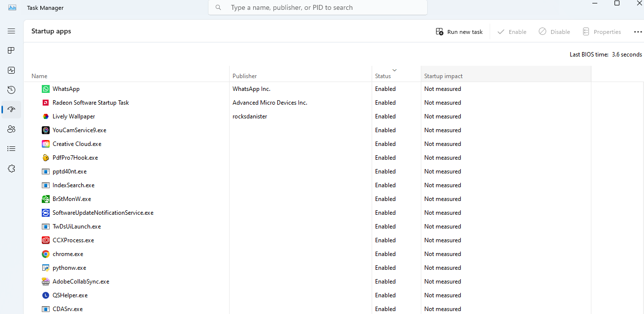This screenshot has width=644, height=314.
Task: Open Properties from the command bar
Action: [602, 32]
